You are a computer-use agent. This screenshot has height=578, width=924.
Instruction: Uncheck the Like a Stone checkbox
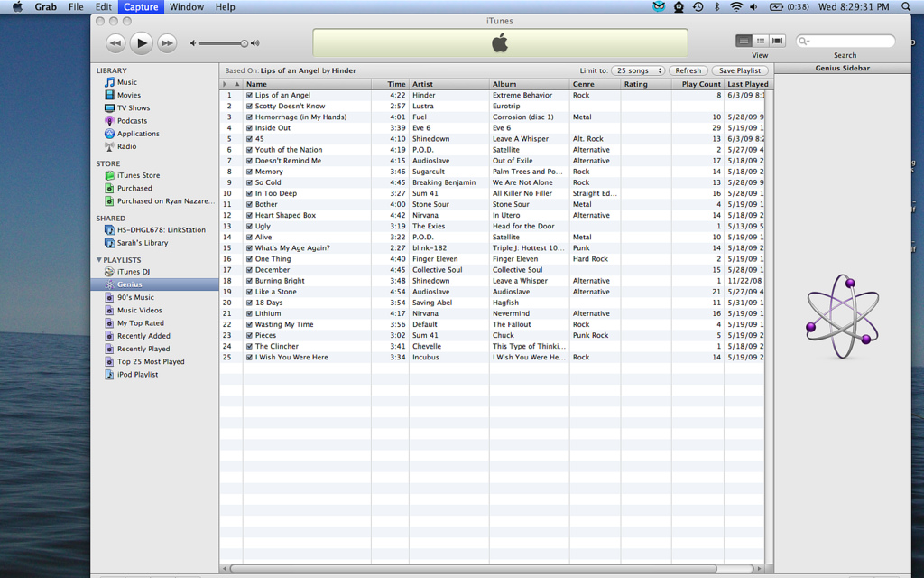coord(249,292)
